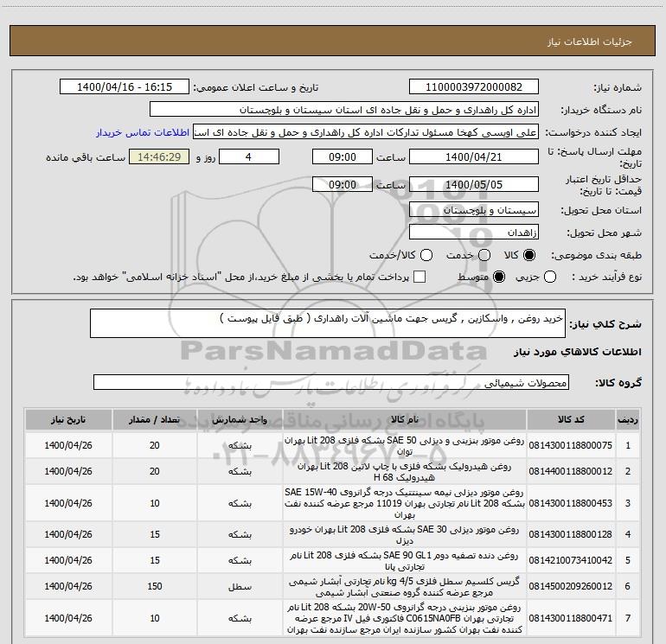This screenshot has height=644, width=666.
Task: Click item code 0814210073410042
Action: [571, 560]
